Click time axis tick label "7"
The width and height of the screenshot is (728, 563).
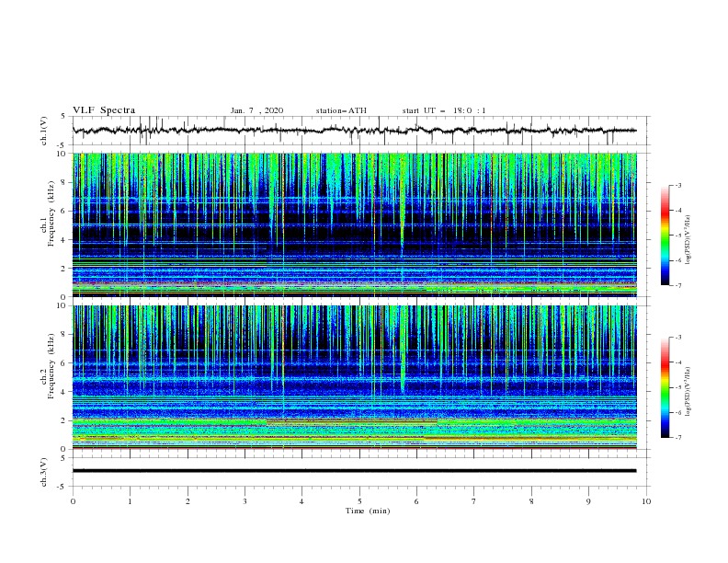click(474, 501)
